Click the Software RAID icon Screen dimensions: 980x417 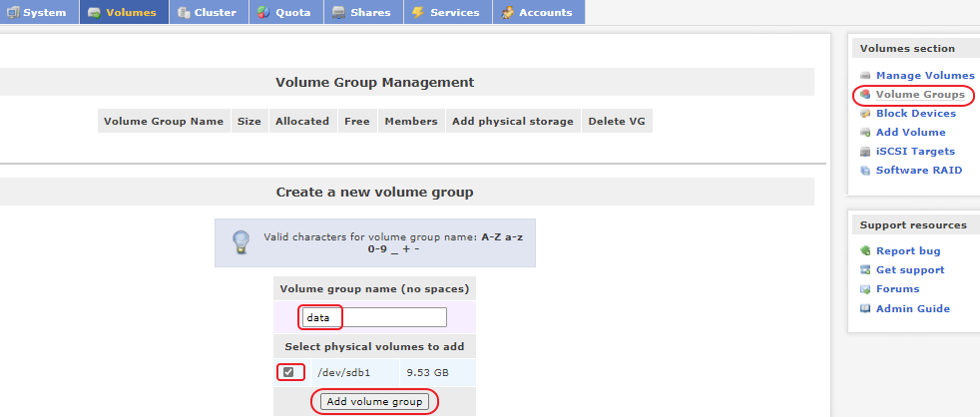click(x=865, y=171)
